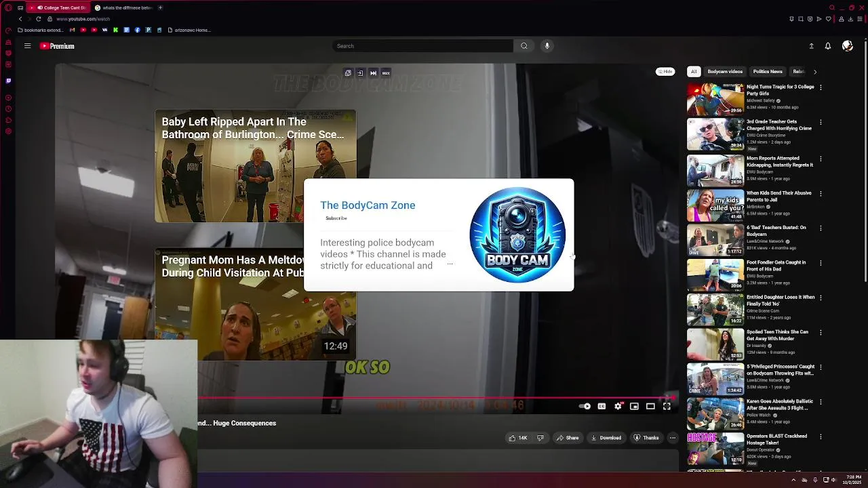Screen dimensions: 868x488
Task: Open the YouTube create upload icon
Action: pyautogui.click(x=811, y=46)
